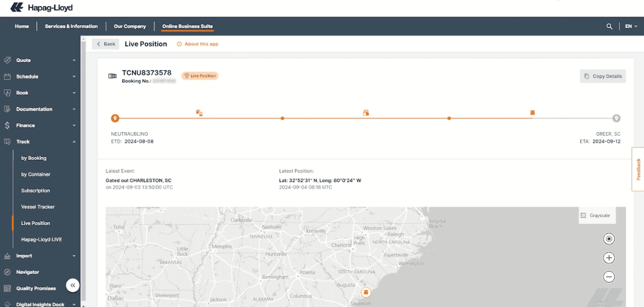
Task: Click the Quality Promises icon
Action: (7, 288)
